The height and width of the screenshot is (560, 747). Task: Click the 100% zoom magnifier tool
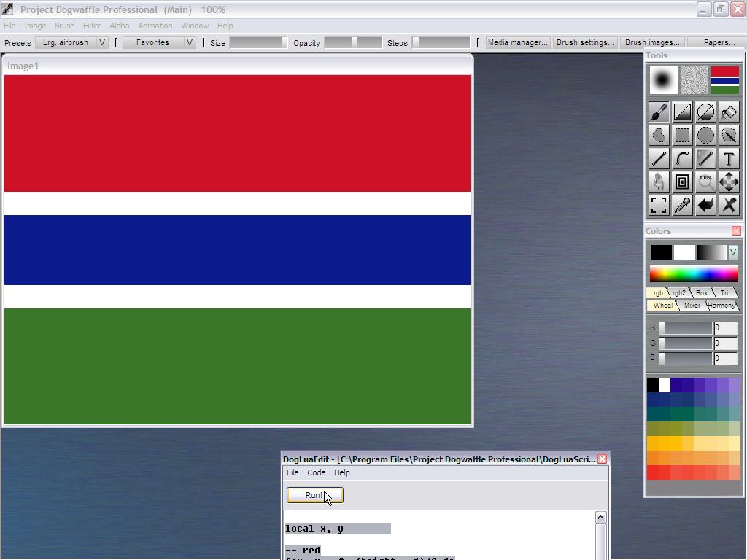point(705,182)
